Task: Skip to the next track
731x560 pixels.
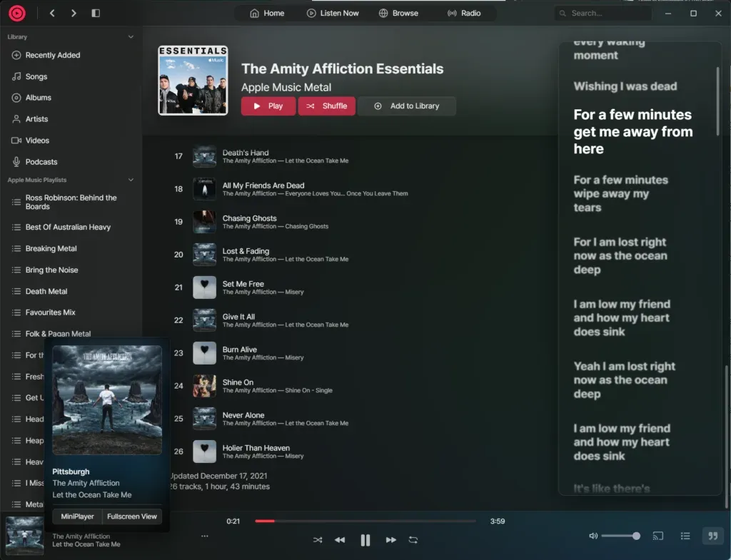Action: coord(390,540)
